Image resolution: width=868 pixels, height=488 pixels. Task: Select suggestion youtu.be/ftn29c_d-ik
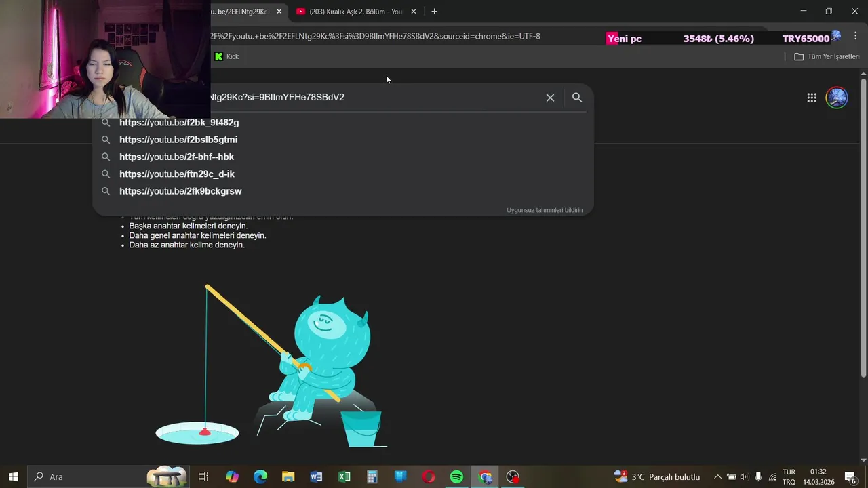click(342, 174)
